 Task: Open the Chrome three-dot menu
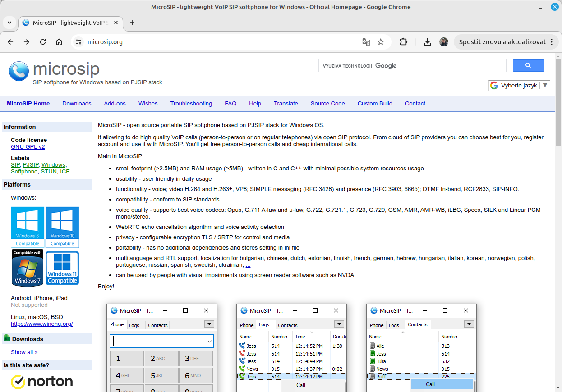click(x=551, y=42)
